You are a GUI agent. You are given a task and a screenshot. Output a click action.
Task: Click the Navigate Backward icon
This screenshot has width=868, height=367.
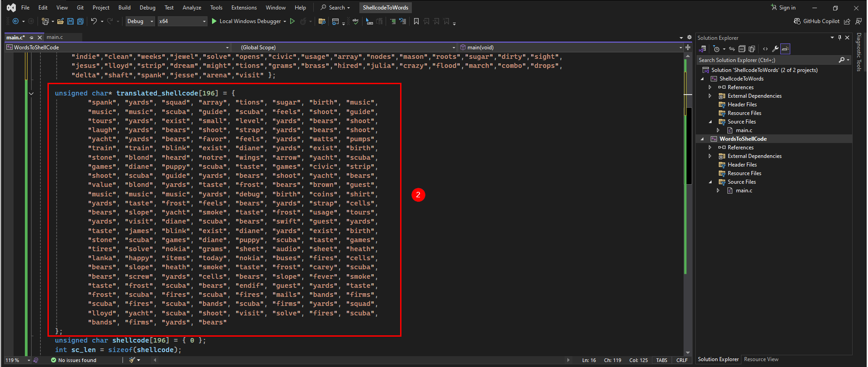click(15, 21)
